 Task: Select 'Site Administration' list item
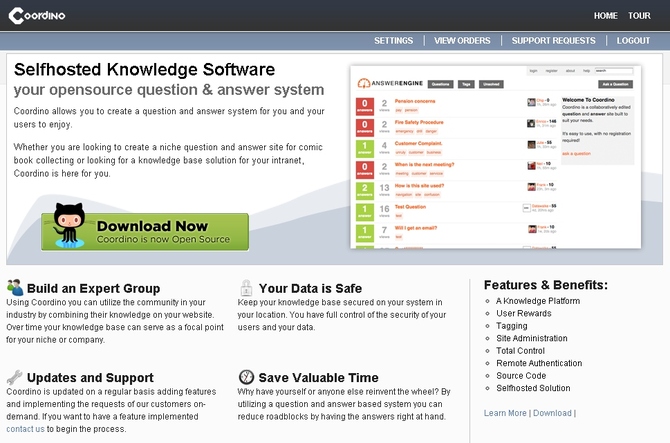tap(532, 338)
